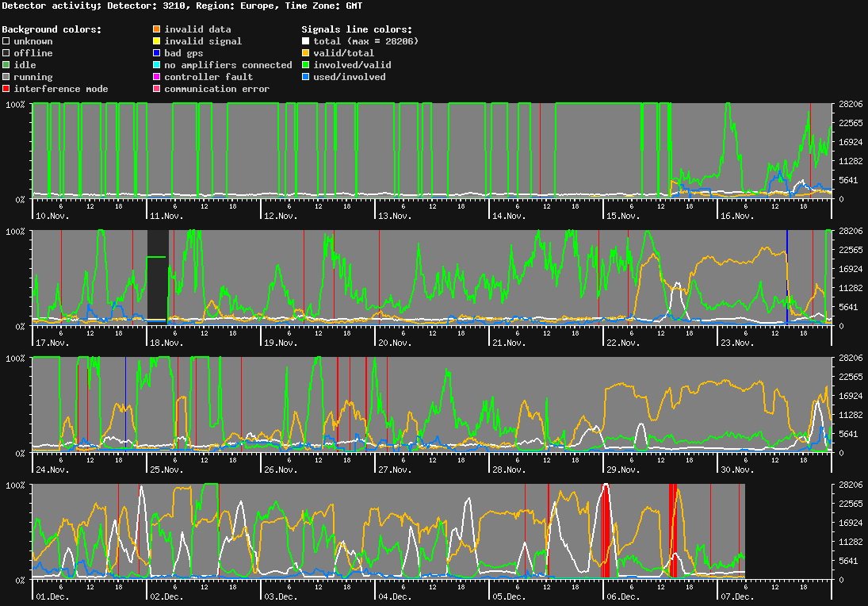Click the blue 'bad gps' legend icon
The height and width of the screenshot is (606, 868).
pyautogui.click(x=156, y=53)
